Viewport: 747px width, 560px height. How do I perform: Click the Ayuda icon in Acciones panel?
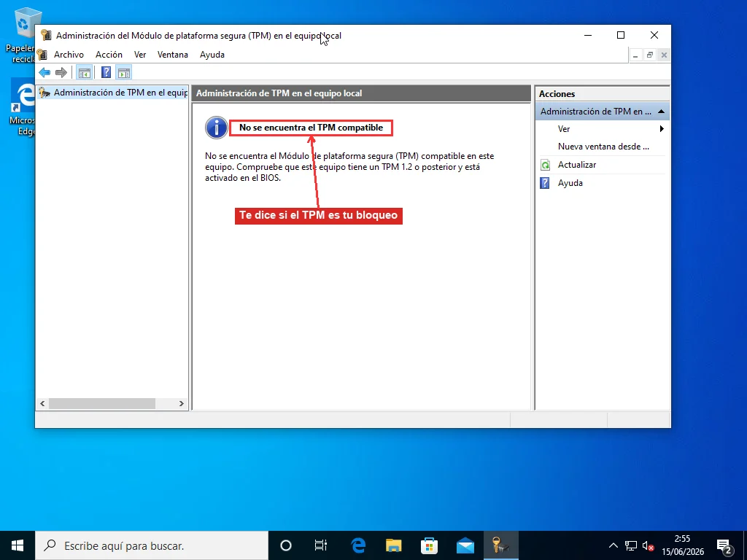[545, 183]
